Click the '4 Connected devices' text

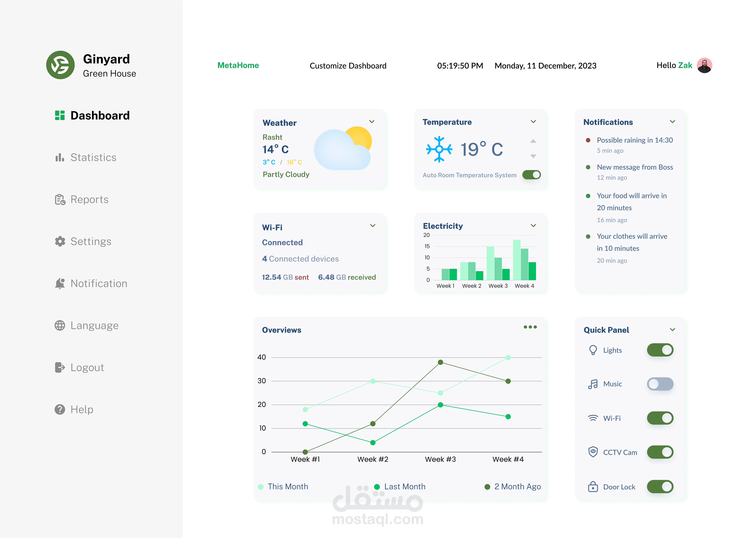300,259
